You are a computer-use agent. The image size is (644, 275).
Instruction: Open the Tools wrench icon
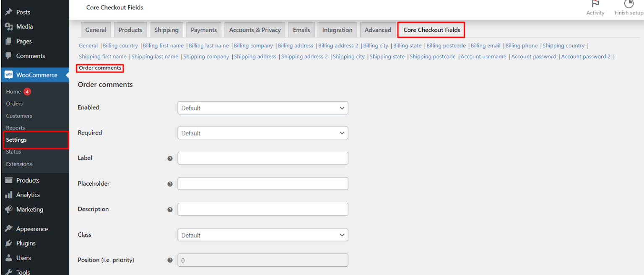tap(8, 272)
